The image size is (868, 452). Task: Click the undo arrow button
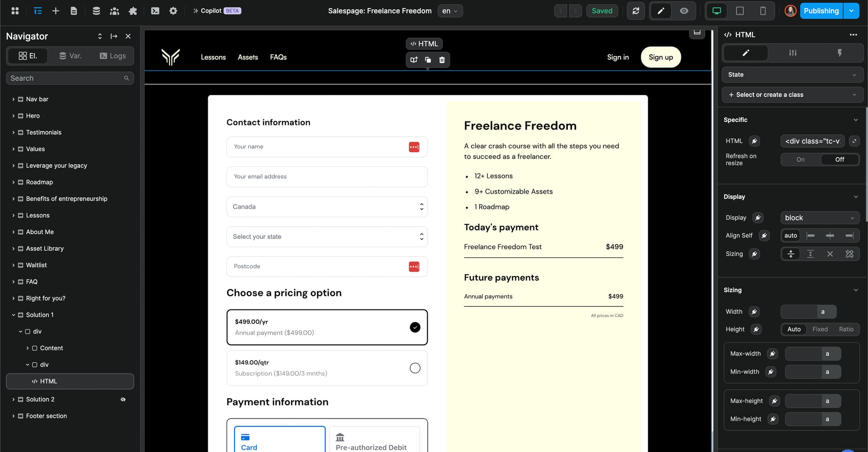[561, 11]
